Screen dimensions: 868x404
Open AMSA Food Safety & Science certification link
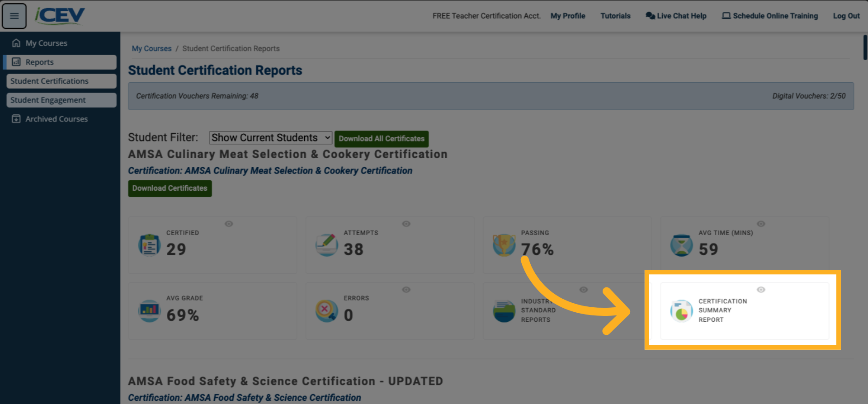coord(244,398)
